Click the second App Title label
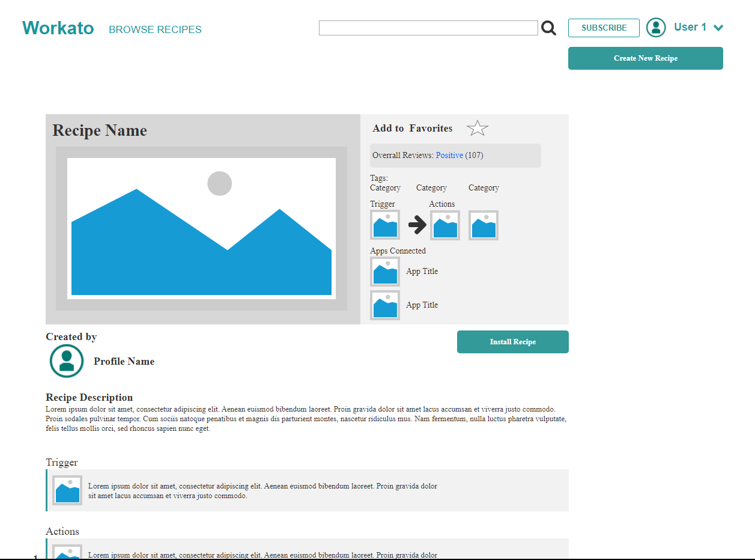Viewport: 755px width, 560px height. pyautogui.click(x=422, y=305)
